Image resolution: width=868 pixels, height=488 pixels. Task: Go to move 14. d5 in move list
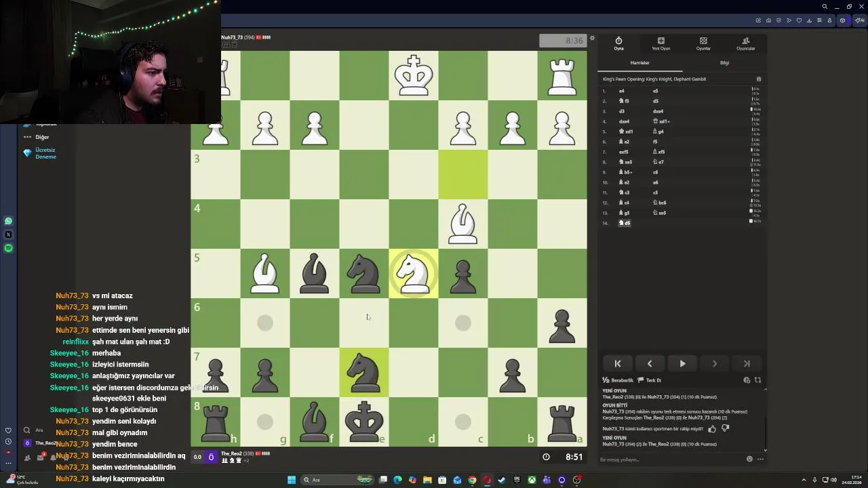pyautogui.click(x=625, y=223)
